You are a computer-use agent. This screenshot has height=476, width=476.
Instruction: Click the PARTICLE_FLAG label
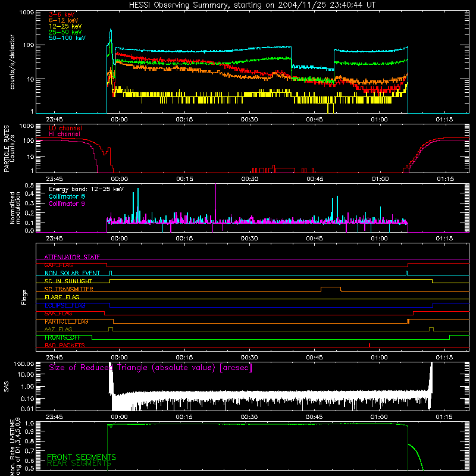(67, 321)
